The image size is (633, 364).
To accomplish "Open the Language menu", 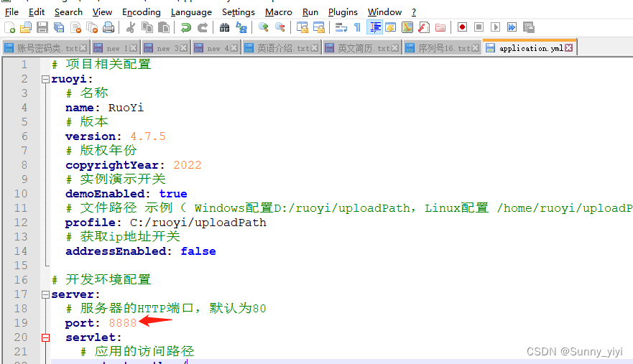I will (191, 12).
